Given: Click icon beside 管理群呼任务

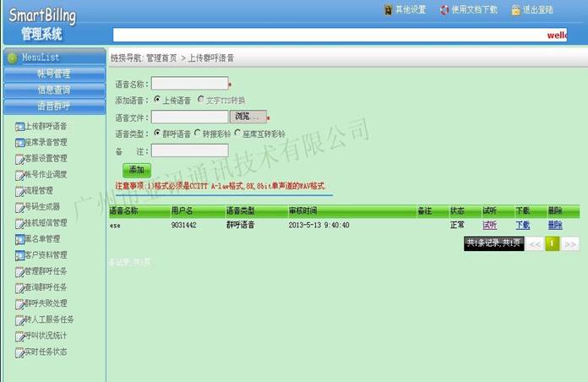Looking at the screenshot, I should coord(19,271).
